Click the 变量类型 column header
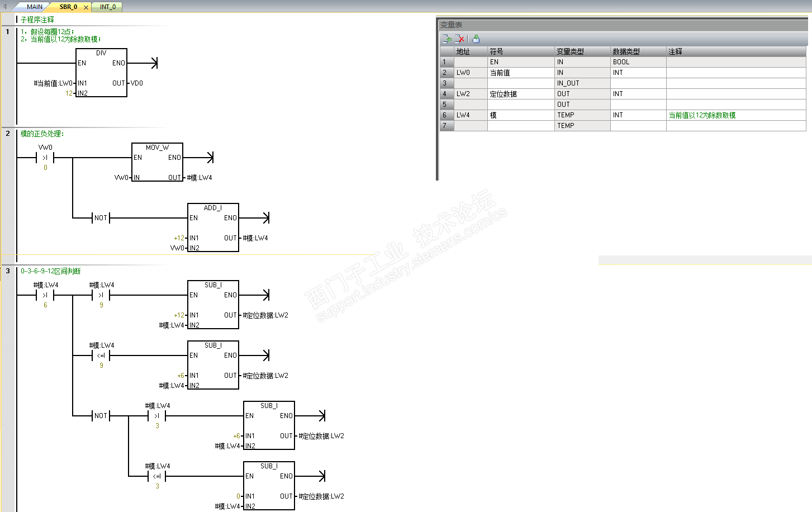This screenshot has height=512, width=812. click(582, 51)
